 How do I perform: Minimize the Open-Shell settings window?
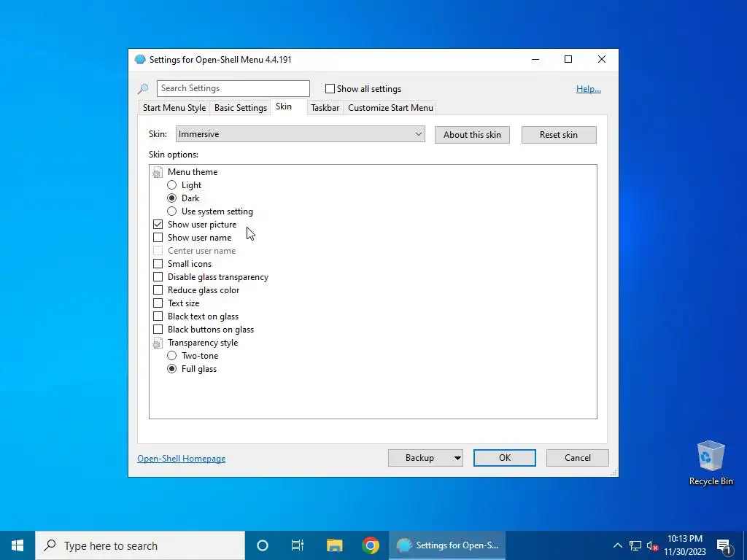point(535,60)
